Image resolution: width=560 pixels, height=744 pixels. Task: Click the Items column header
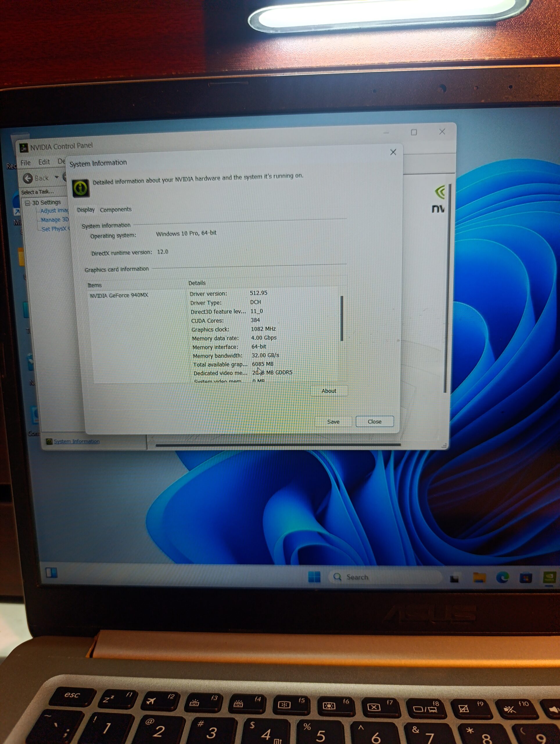94,285
